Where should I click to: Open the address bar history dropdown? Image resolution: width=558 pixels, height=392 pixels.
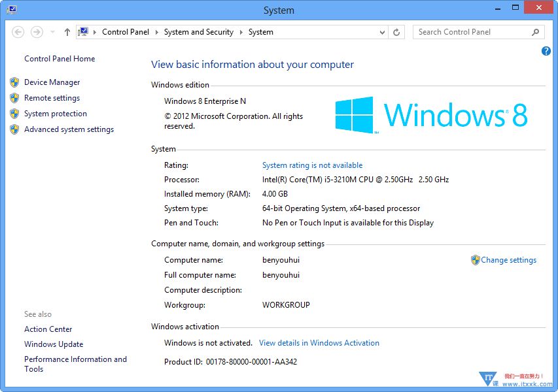(x=382, y=33)
